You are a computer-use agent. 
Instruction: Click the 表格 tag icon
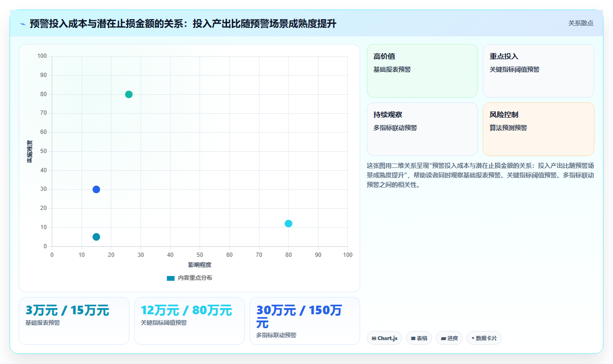tap(413, 338)
